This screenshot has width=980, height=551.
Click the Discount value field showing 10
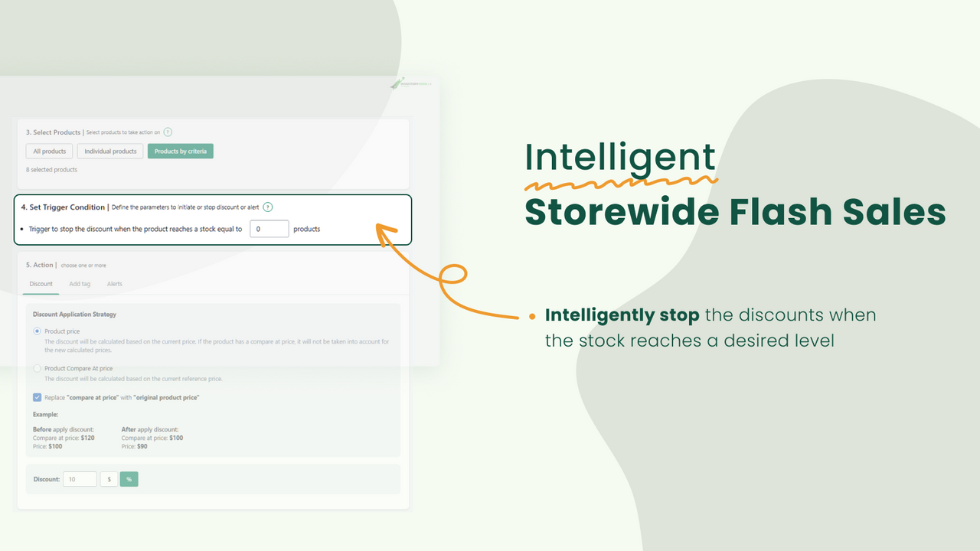[80, 479]
